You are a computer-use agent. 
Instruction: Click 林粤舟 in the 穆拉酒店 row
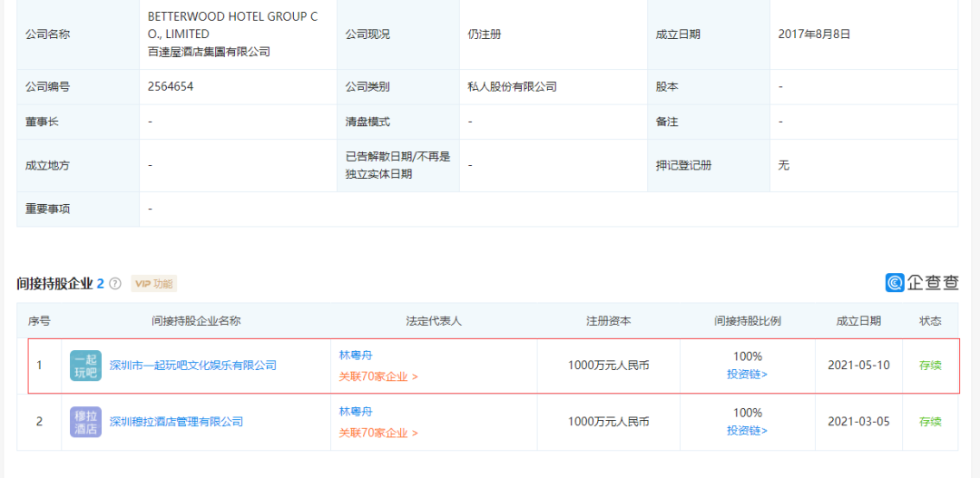coord(356,411)
